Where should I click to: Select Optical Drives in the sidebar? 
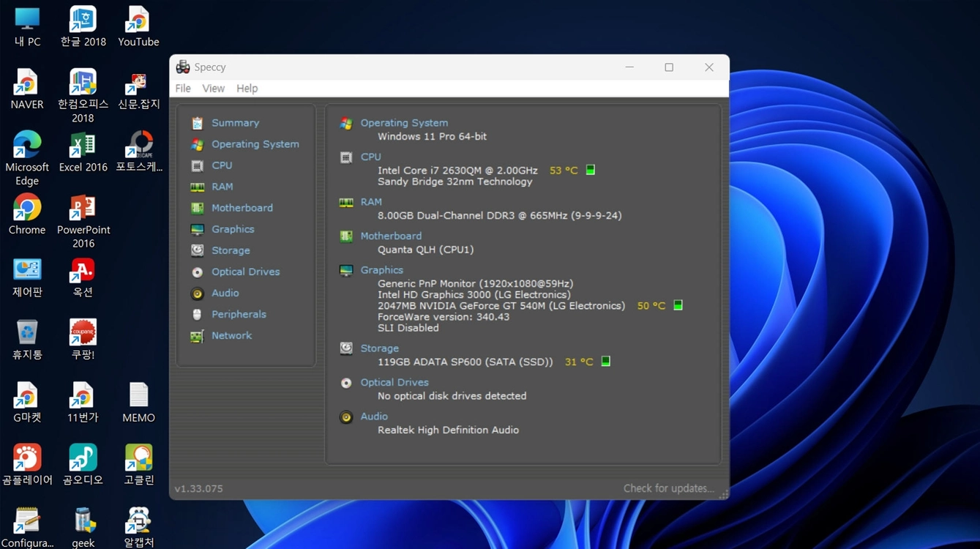pyautogui.click(x=245, y=272)
